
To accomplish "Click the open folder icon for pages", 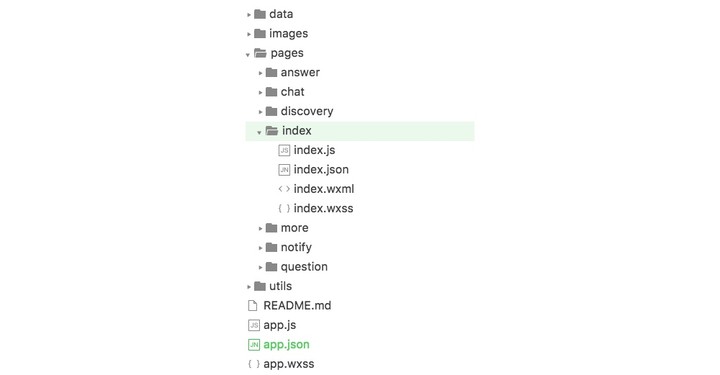I will click(260, 53).
